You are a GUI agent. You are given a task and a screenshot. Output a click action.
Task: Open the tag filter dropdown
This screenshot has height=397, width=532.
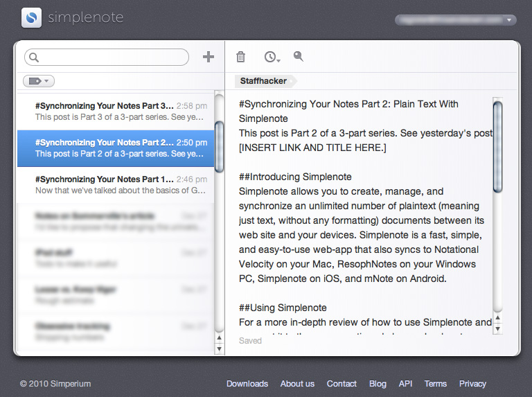[39, 81]
